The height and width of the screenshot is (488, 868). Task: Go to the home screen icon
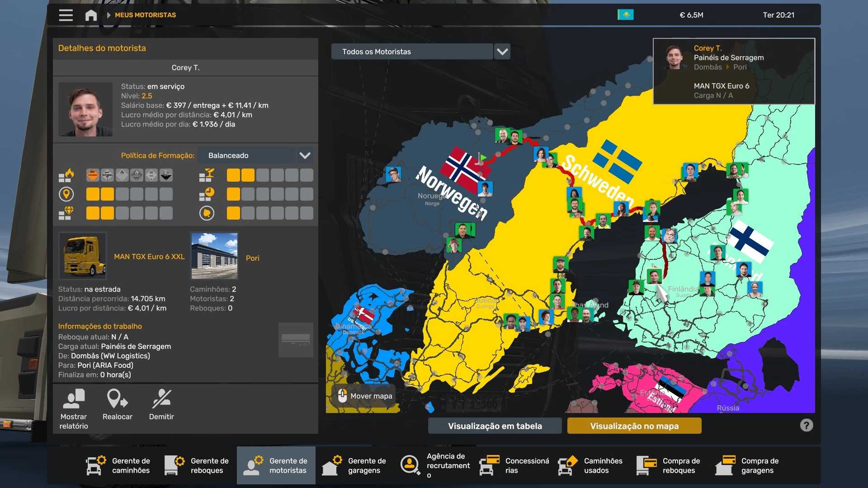pos(91,15)
